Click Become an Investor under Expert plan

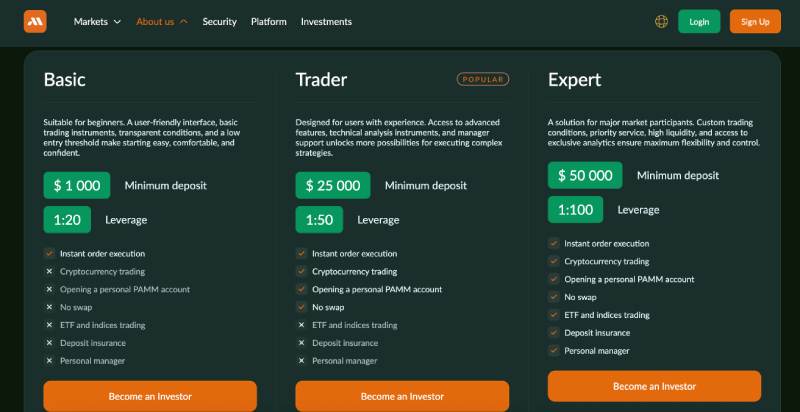(654, 386)
